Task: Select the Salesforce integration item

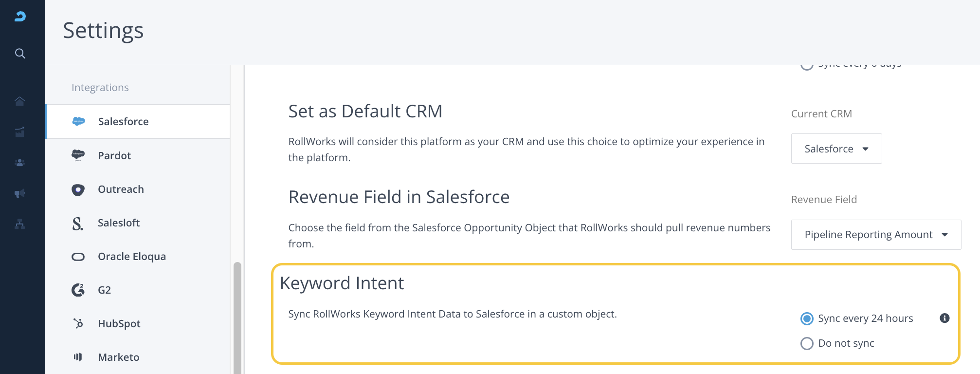Action: point(123,122)
